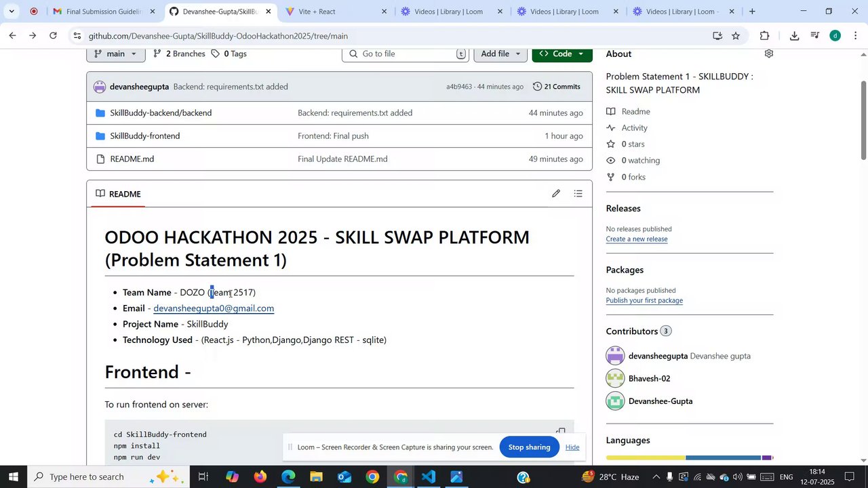Open Visual Studio Code from taskbar

click(x=428, y=477)
